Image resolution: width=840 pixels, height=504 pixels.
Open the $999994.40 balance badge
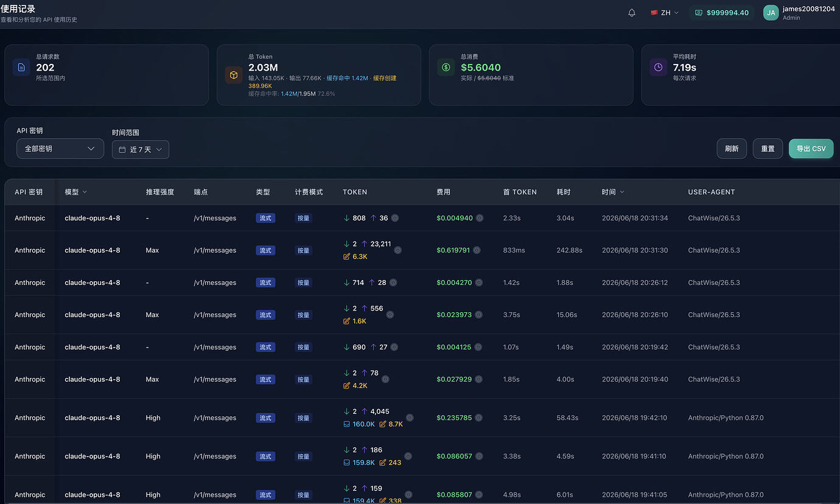click(x=722, y=13)
